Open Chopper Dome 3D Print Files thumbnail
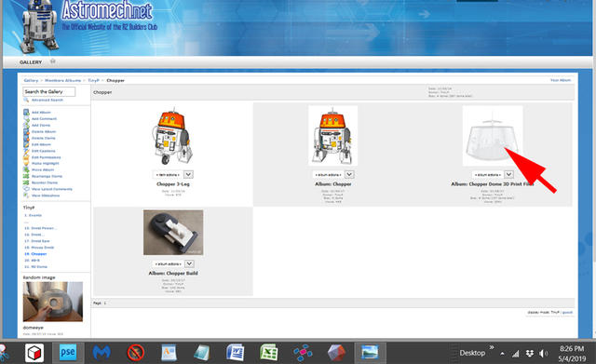The height and width of the screenshot is (364, 596). pyautogui.click(x=493, y=136)
